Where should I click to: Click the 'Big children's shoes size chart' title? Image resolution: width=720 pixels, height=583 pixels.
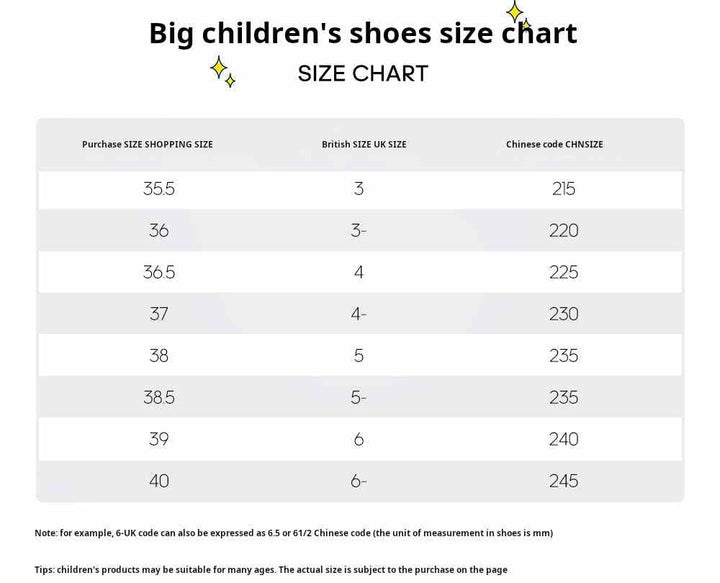pyautogui.click(x=362, y=33)
